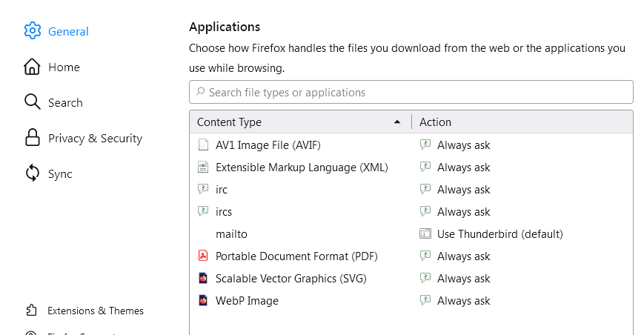
Task: Select the irc content type row
Action: point(411,189)
